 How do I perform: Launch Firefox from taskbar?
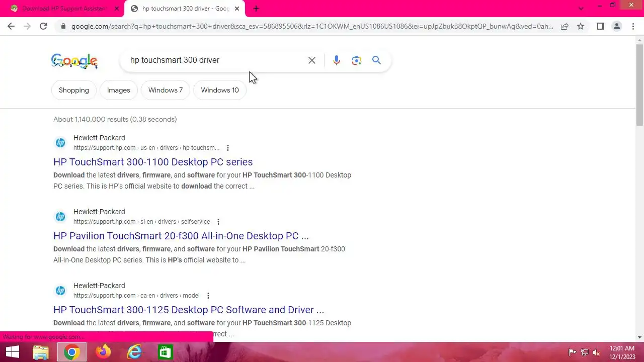tap(104, 352)
